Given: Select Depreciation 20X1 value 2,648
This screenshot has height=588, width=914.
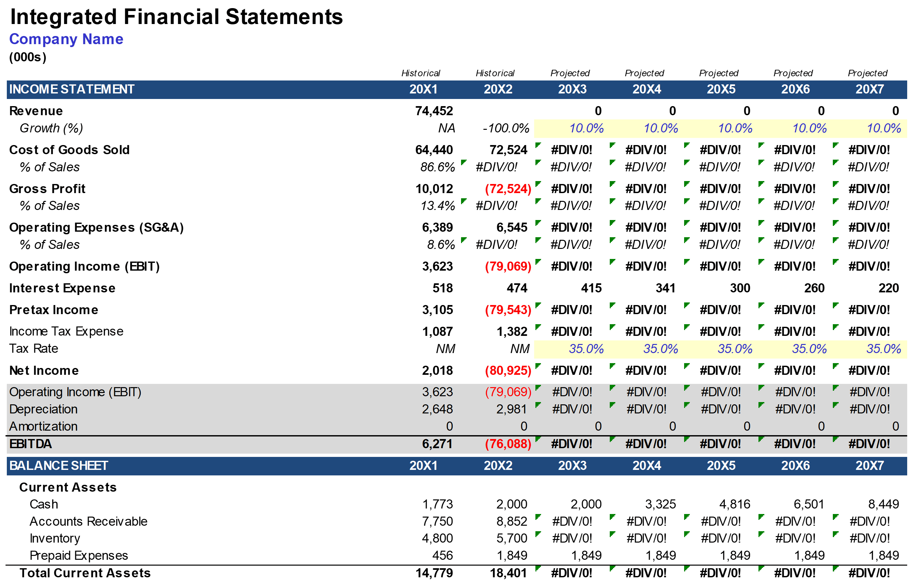Looking at the screenshot, I should click(437, 409).
